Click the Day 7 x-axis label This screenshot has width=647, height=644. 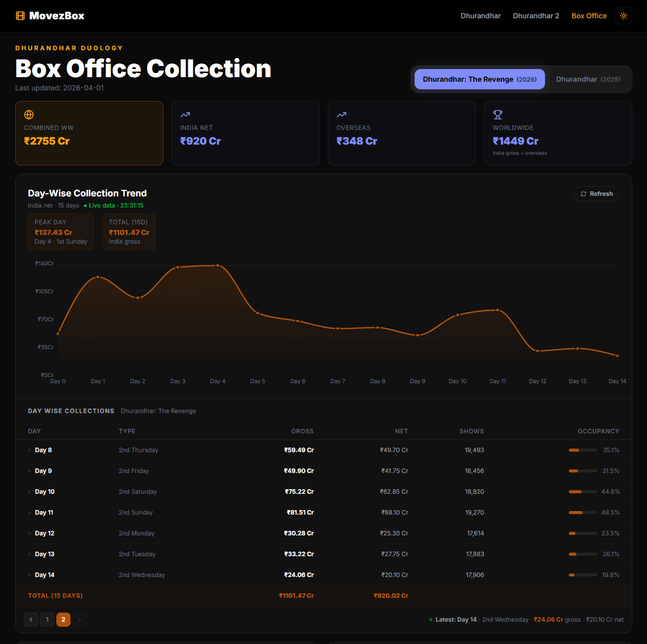pyautogui.click(x=337, y=381)
